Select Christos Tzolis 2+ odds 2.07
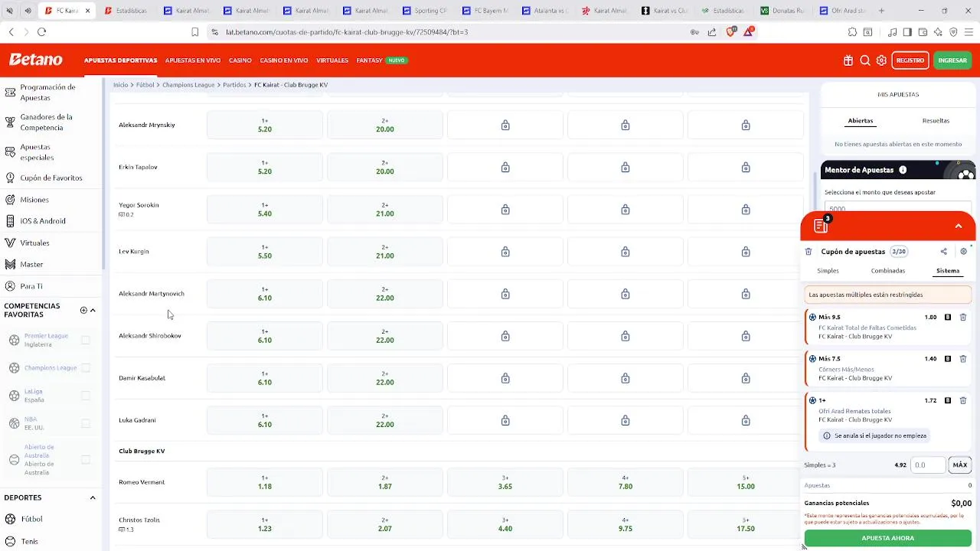 (x=385, y=524)
